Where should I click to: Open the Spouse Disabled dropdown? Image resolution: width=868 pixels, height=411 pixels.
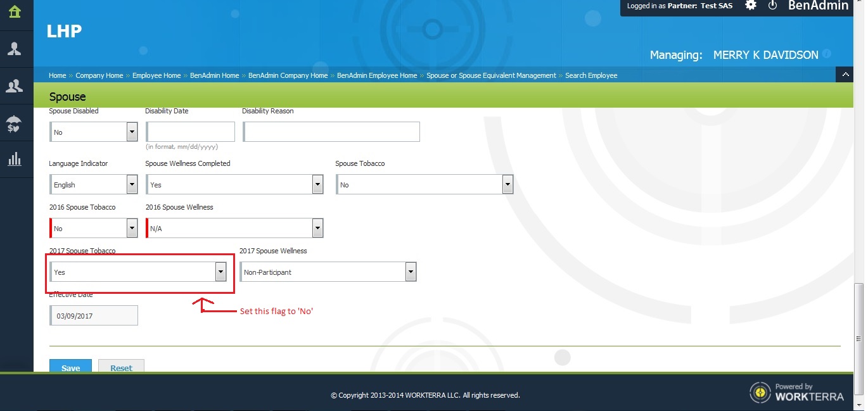[132, 132]
